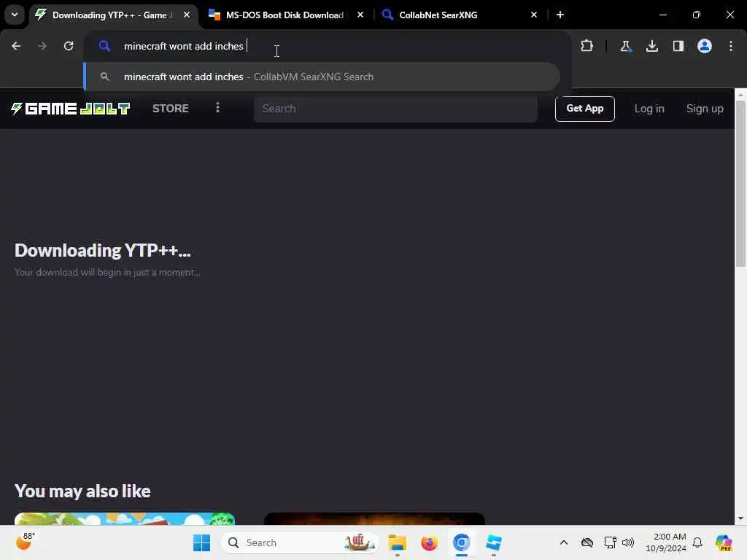Viewport: 747px width, 560px height.
Task: Reload the current page
Action: coord(69,46)
